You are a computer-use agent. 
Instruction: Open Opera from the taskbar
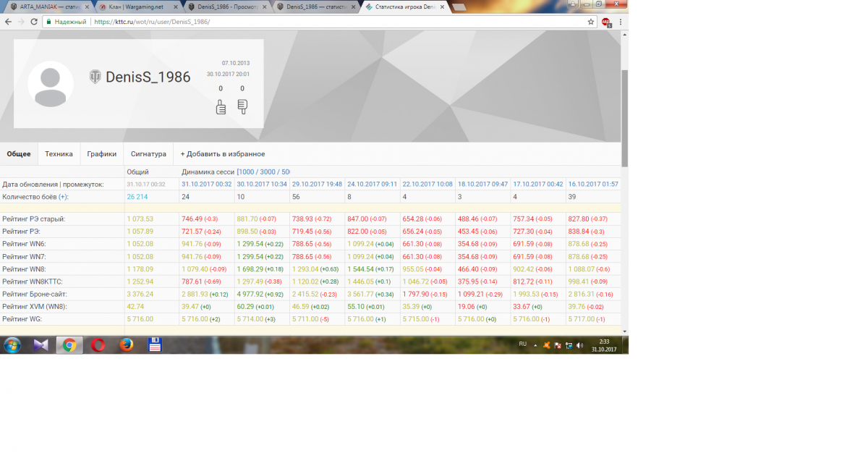tap(98, 345)
